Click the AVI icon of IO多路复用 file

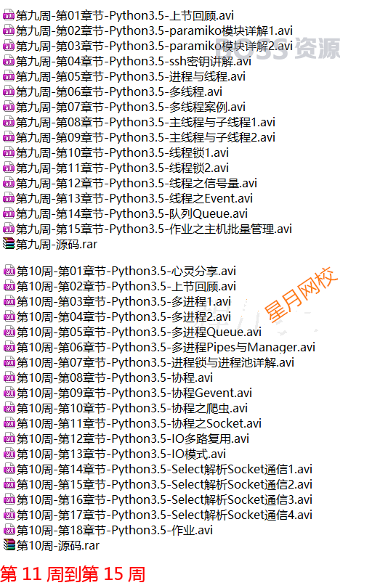[x=9, y=438]
